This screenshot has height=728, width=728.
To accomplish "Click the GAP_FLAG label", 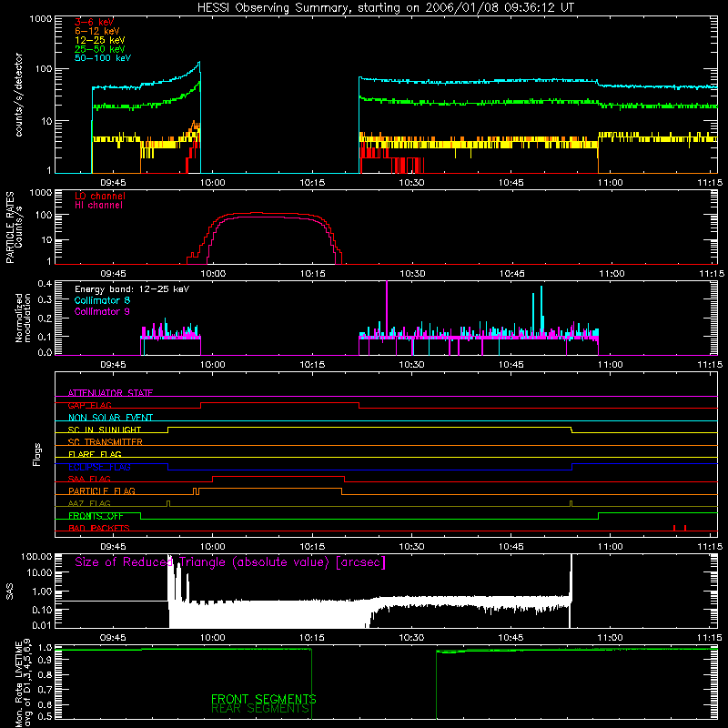I will (x=89, y=405).
